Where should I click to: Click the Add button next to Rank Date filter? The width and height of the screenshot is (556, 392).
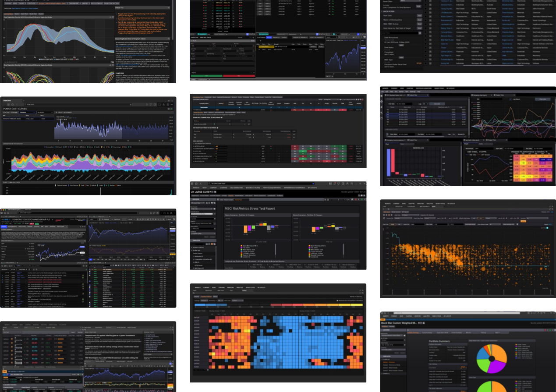(419, 15)
